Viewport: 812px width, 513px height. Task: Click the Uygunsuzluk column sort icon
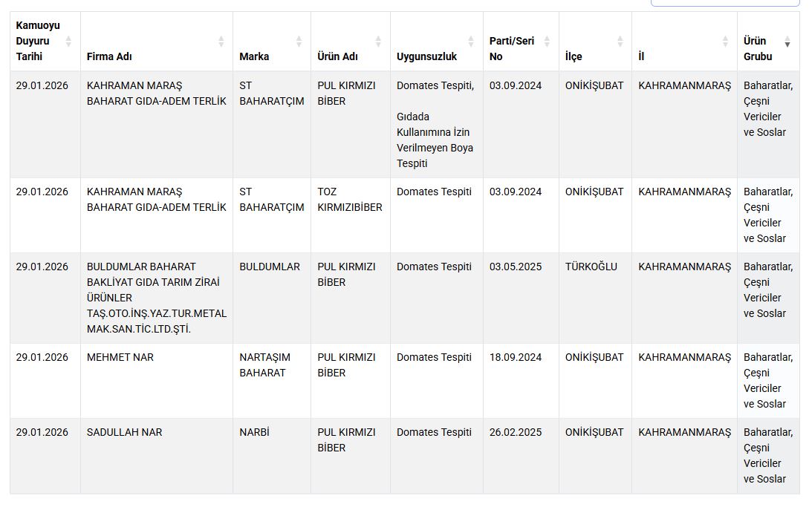point(470,42)
